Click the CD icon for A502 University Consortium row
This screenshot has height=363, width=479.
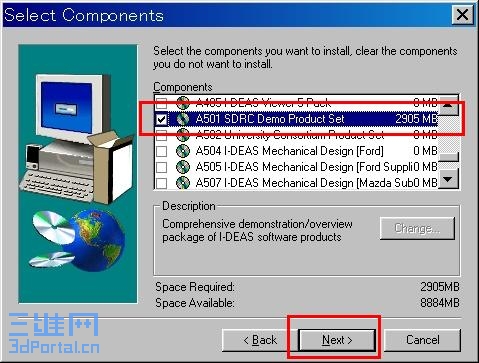183,135
